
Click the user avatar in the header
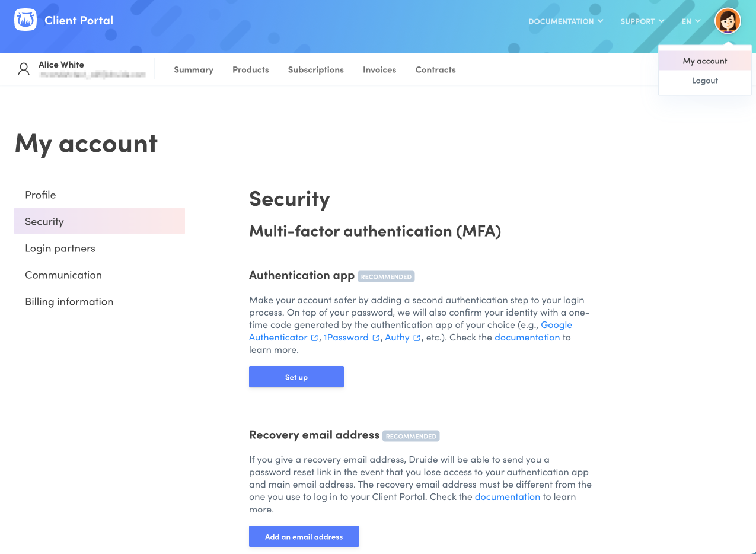click(x=728, y=21)
